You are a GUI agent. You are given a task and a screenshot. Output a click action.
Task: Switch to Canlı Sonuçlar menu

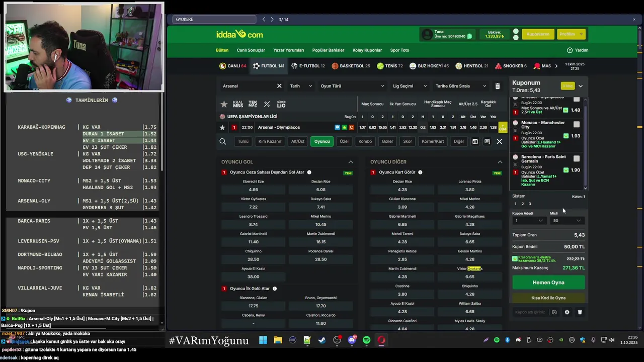click(x=251, y=50)
